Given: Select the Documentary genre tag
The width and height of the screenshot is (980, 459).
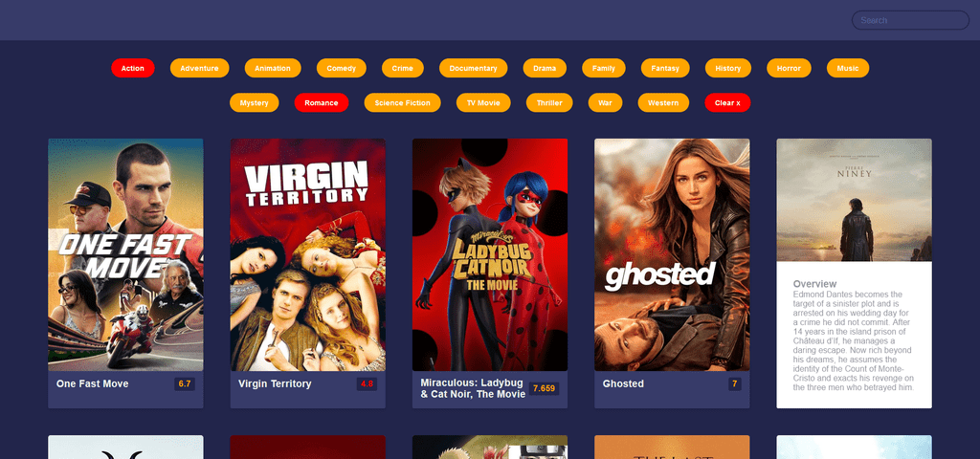Looking at the screenshot, I should [x=473, y=68].
